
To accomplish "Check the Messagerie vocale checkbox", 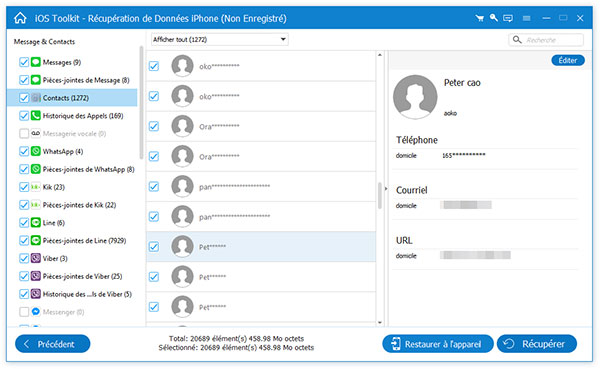I will 24,133.
